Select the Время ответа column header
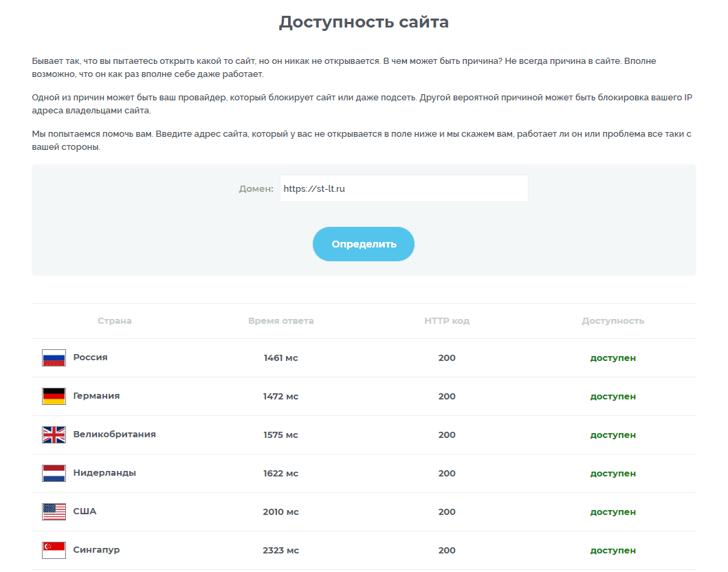728x572 pixels. (281, 321)
